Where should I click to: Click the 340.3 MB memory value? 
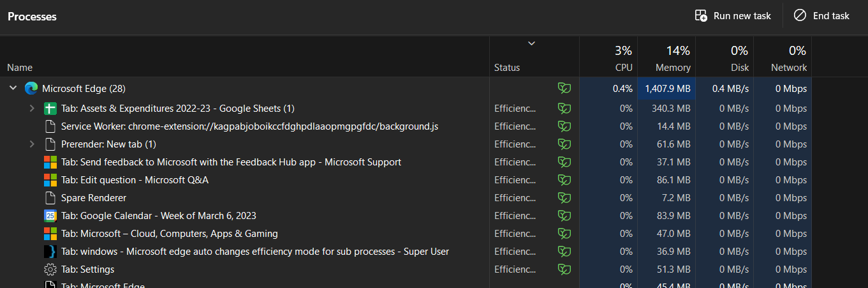click(x=672, y=109)
